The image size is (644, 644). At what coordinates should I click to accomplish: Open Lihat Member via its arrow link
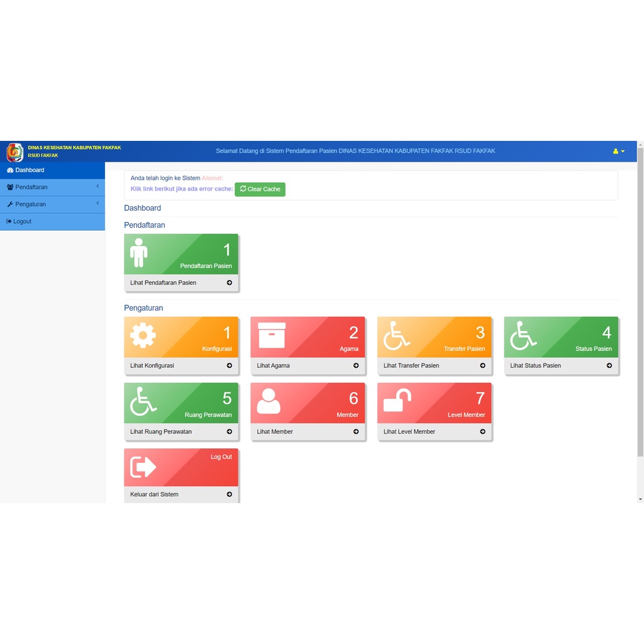356,431
